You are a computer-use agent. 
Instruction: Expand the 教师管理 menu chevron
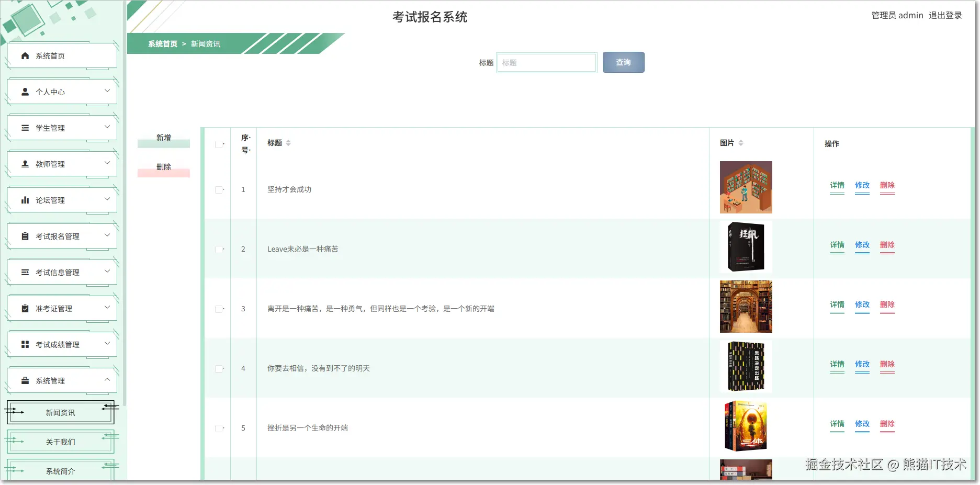coord(107,163)
